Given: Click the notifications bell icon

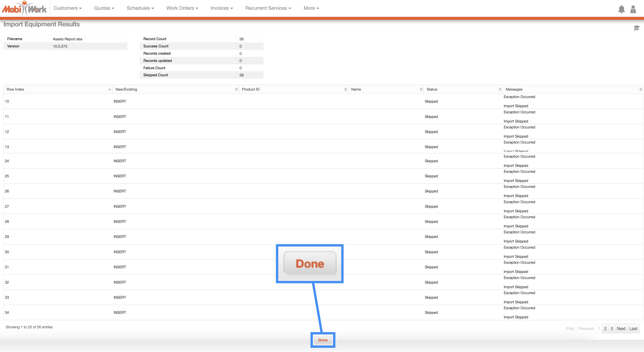Looking at the screenshot, I should pyautogui.click(x=621, y=9).
